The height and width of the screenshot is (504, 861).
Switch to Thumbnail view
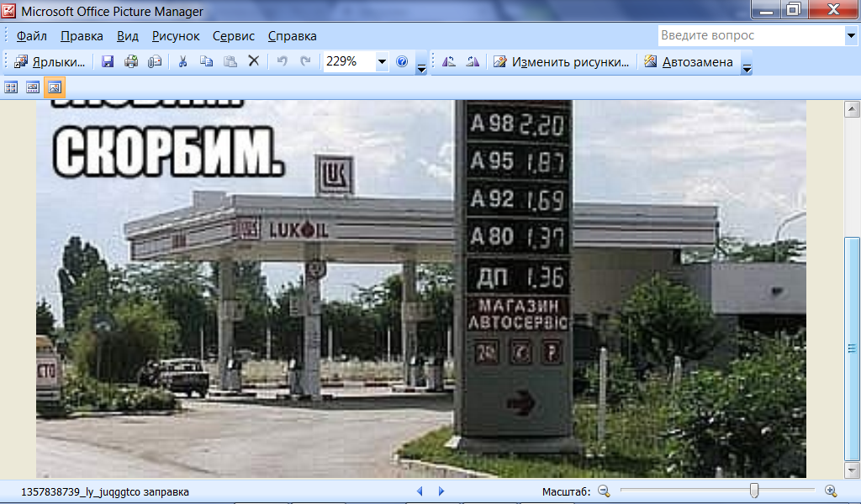(x=12, y=87)
